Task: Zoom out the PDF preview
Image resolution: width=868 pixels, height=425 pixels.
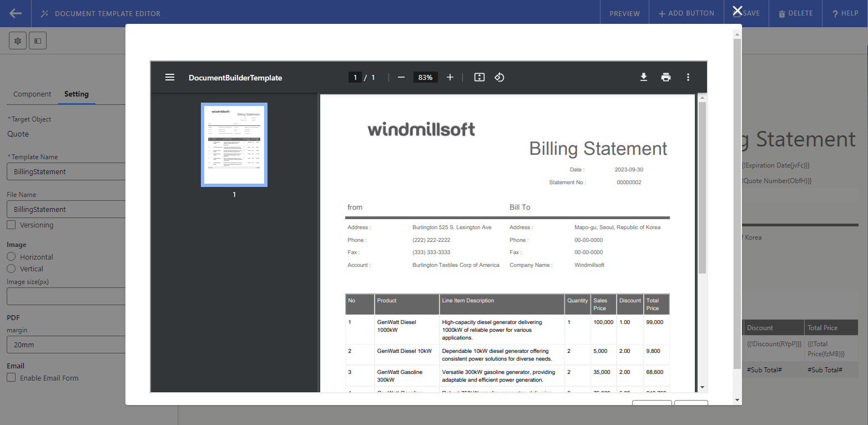Action: pos(401,78)
